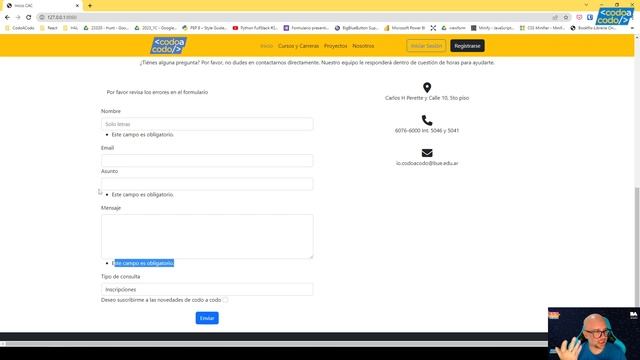Click the contact email address link
This screenshot has height=360, width=640.
(427, 163)
